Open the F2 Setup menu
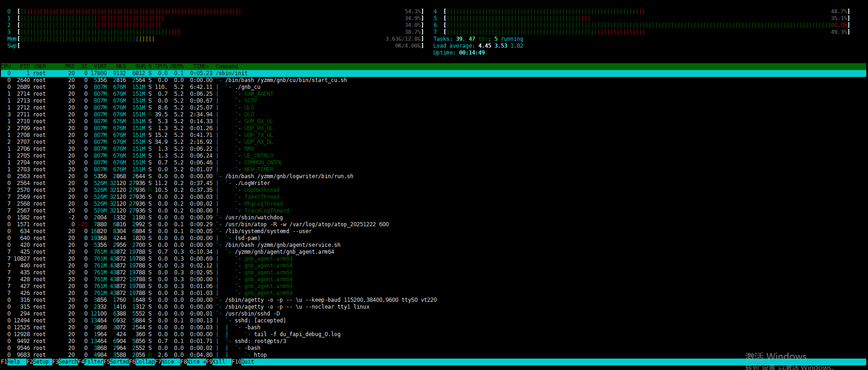The image size is (868, 370). point(40,362)
